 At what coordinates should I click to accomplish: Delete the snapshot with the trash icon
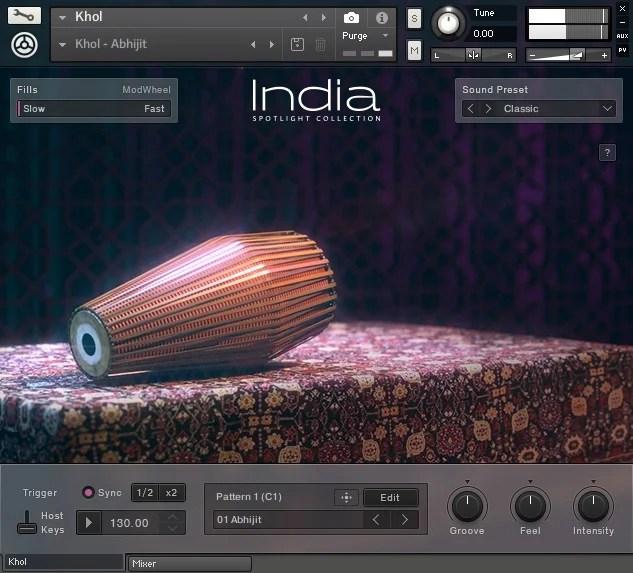[x=321, y=44]
